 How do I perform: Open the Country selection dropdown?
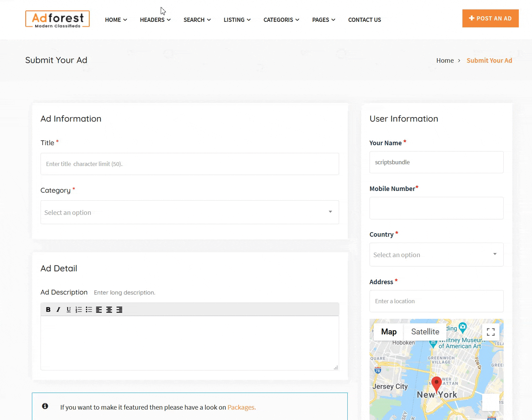click(436, 254)
